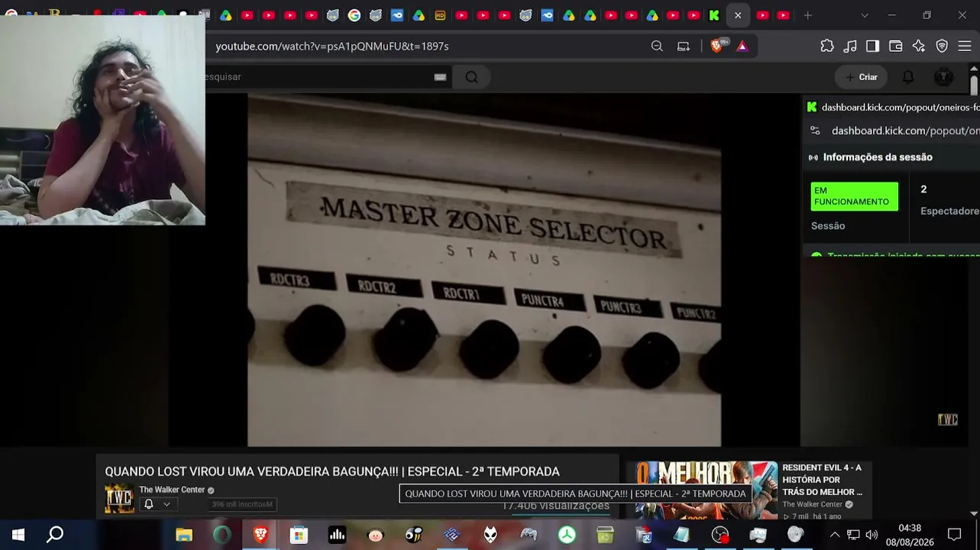Click the scrollbar down arrow on YouTube page
The height and width of the screenshot is (550, 980).
tap(974, 513)
